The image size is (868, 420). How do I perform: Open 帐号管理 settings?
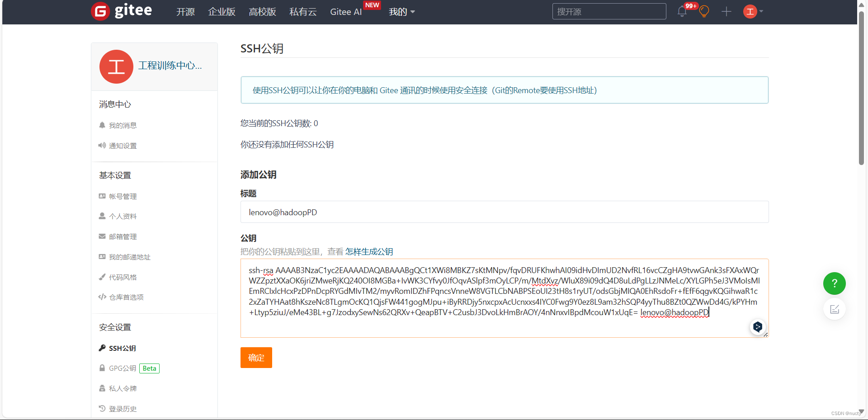(x=123, y=196)
